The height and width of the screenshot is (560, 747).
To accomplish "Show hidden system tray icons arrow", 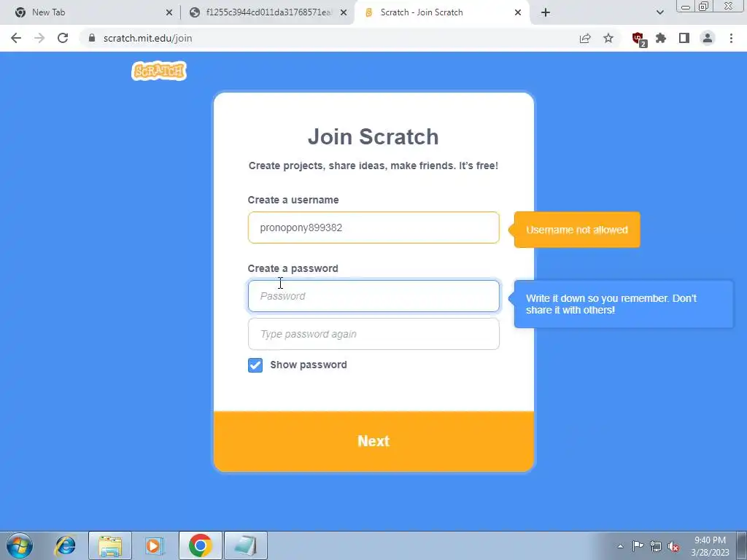I will click(620, 546).
